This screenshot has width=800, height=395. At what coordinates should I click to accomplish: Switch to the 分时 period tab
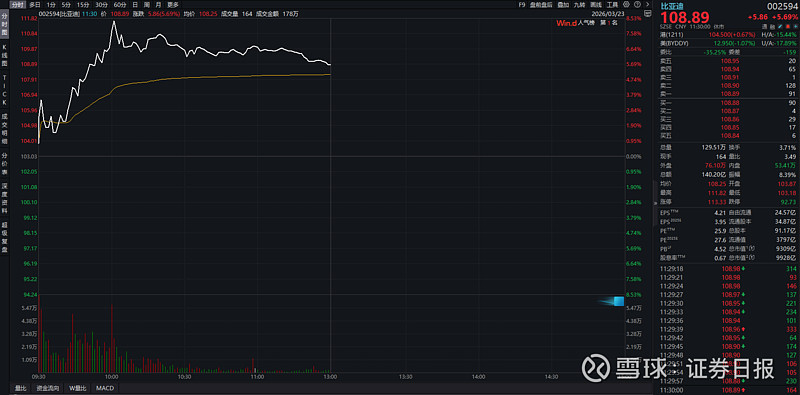click(x=17, y=5)
